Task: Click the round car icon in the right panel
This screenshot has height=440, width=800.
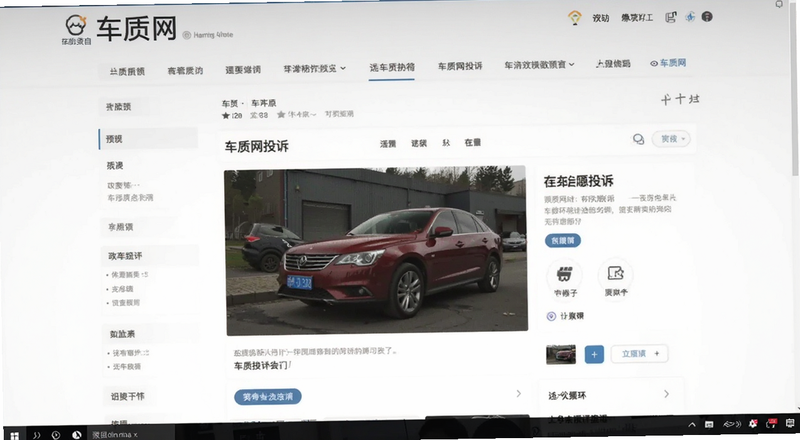Action: [564, 274]
